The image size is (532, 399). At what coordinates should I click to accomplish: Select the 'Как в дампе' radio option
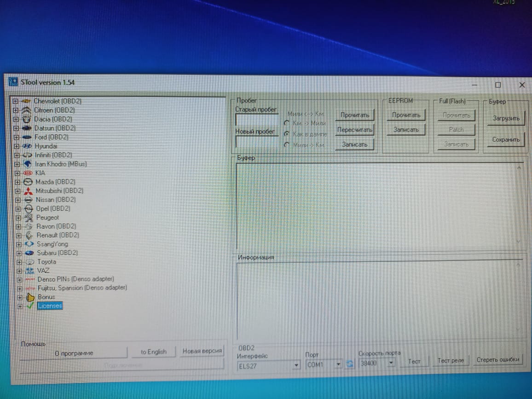click(287, 134)
